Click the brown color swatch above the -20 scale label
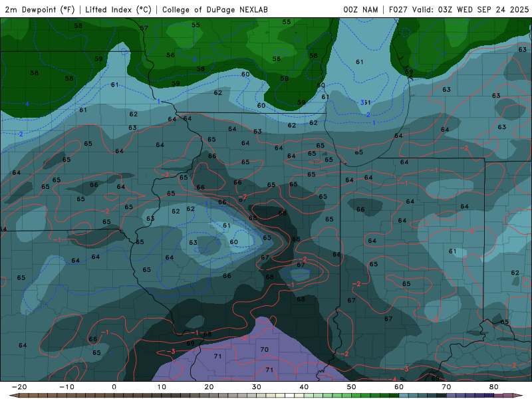 point(23,396)
